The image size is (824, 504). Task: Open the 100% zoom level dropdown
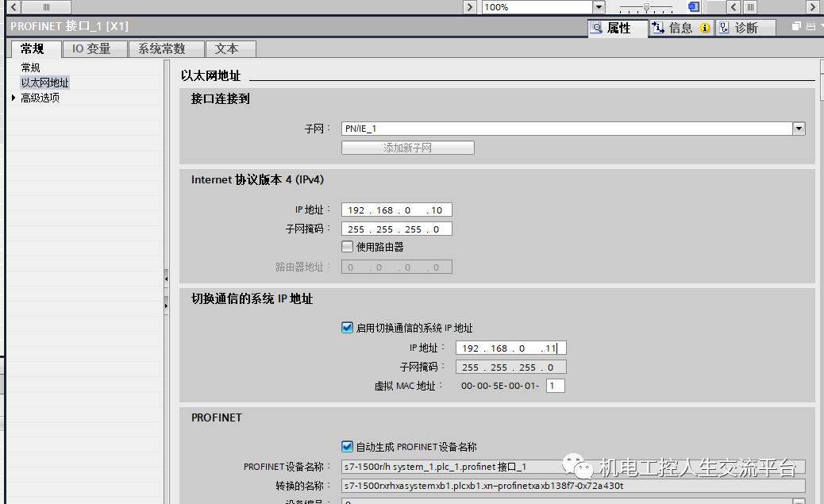[x=599, y=7]
